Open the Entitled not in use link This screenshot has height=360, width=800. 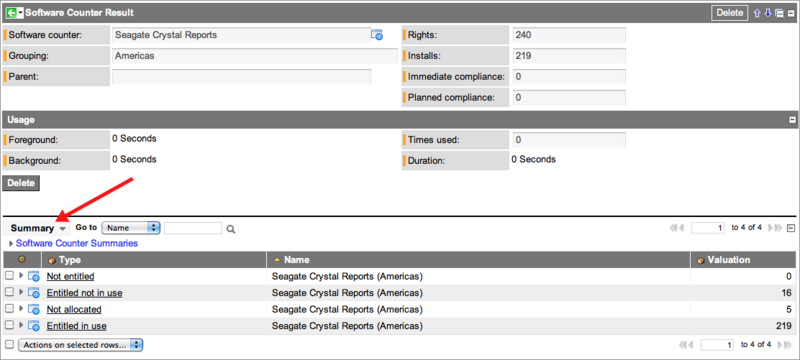(84, 293)
